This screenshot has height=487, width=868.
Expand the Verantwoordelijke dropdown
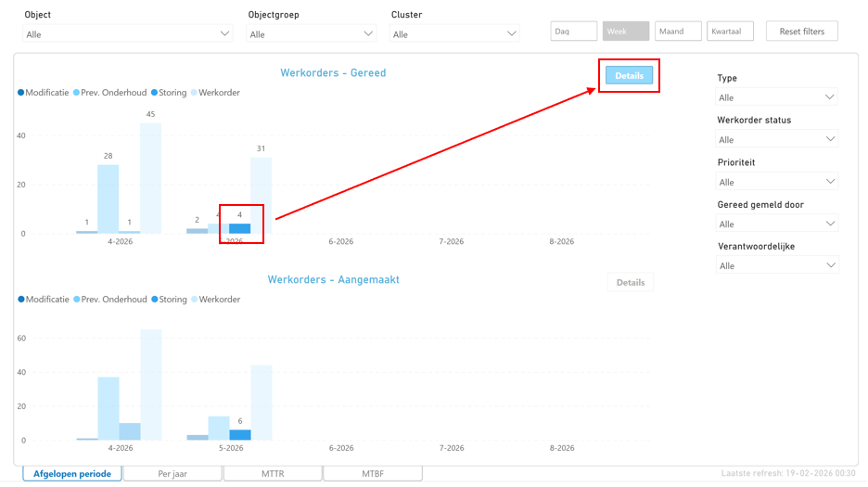777,265
